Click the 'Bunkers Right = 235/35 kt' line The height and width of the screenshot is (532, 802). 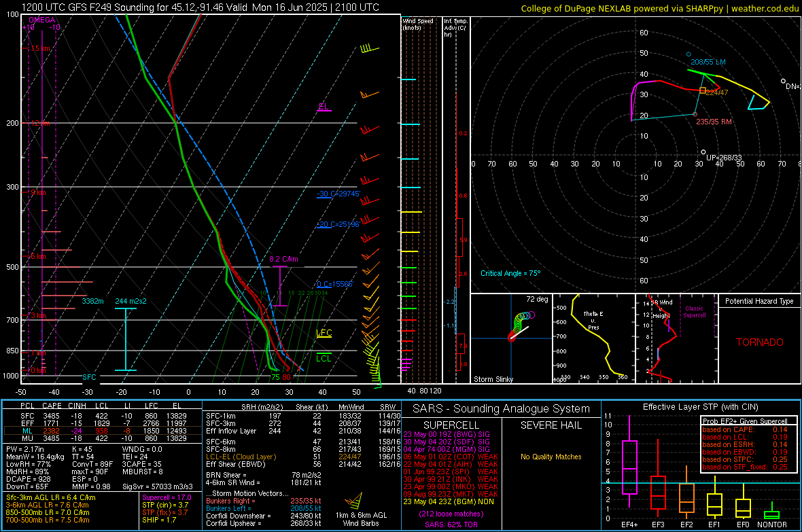[x=264, y=501]
